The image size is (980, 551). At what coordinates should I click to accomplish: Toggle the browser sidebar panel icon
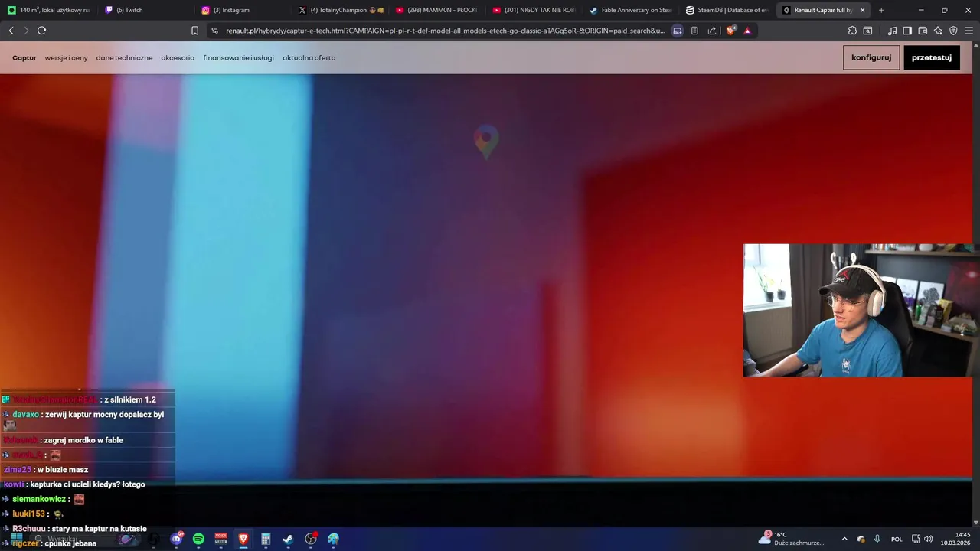tap(907, 31)
